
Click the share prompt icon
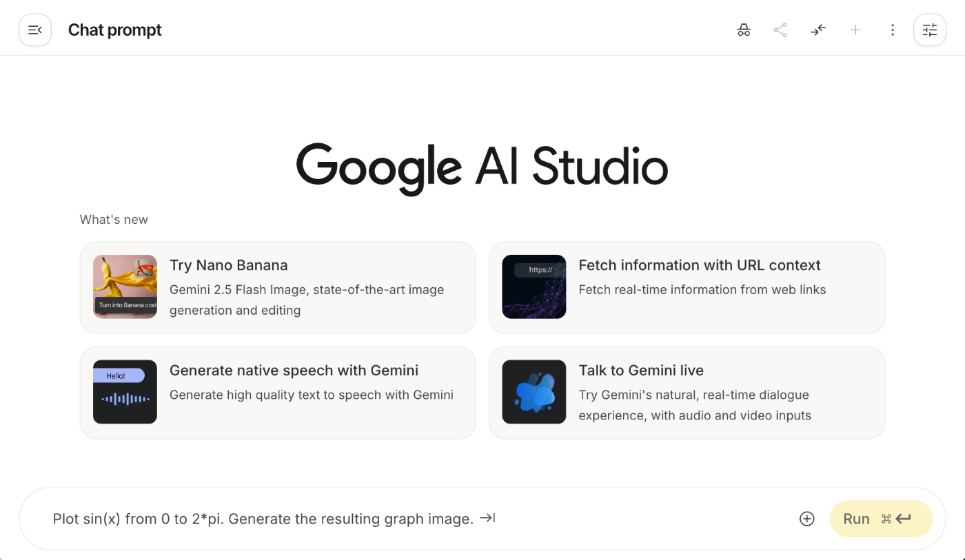pyautogui.click(x=780, y=30)
